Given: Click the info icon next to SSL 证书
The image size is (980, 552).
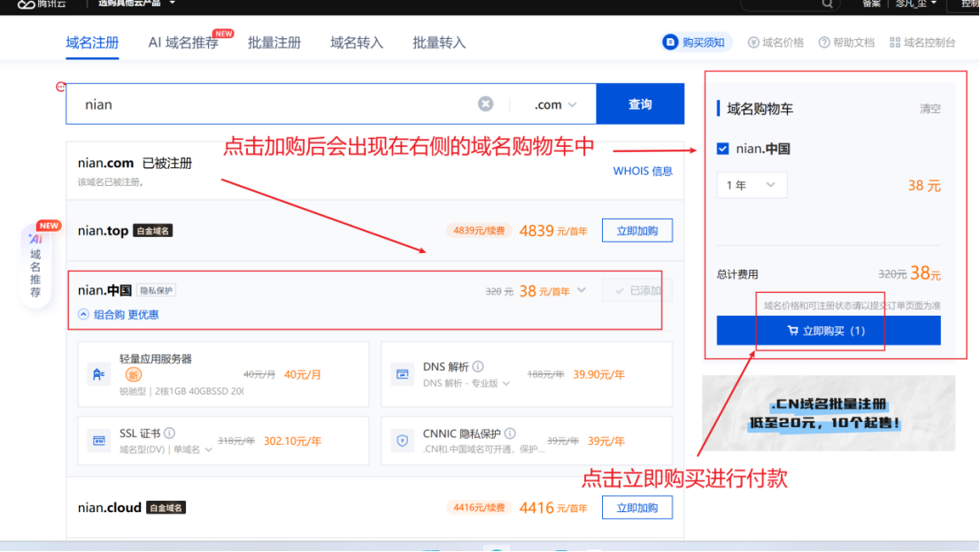Looking at the screenshot, I should (x=169, y=433).
